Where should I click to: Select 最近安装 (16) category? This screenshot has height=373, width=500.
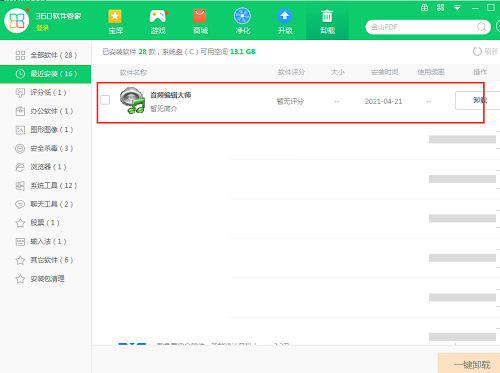pos(46,74)
